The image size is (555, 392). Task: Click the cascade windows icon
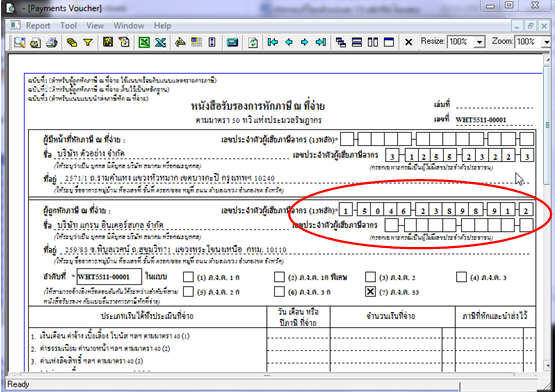(x=341, y=42)
